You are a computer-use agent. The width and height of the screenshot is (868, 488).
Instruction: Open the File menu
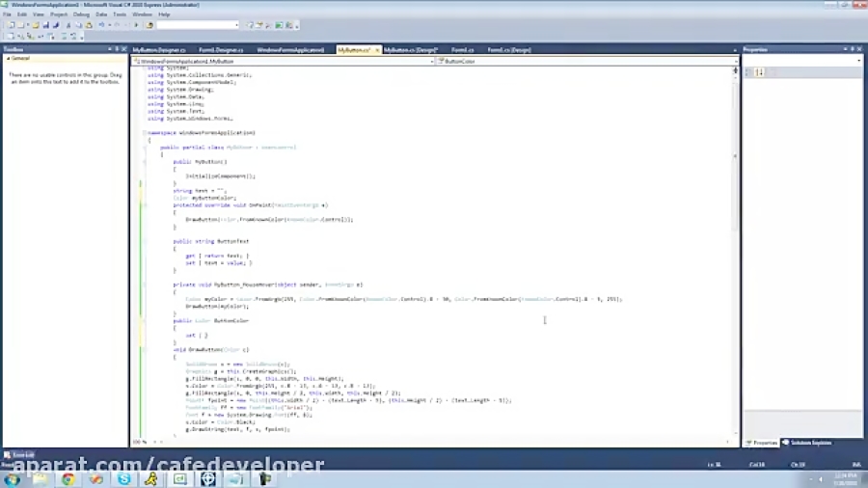point(7,14)
